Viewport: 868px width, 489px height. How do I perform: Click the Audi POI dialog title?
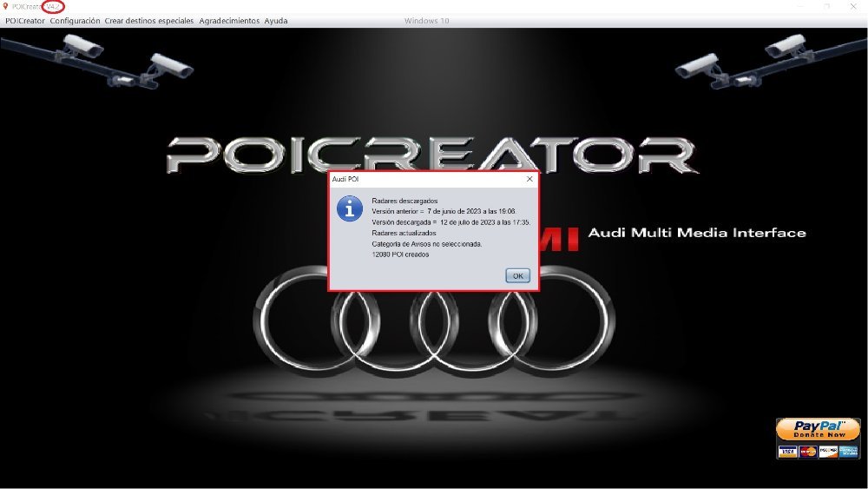[345, 180]
